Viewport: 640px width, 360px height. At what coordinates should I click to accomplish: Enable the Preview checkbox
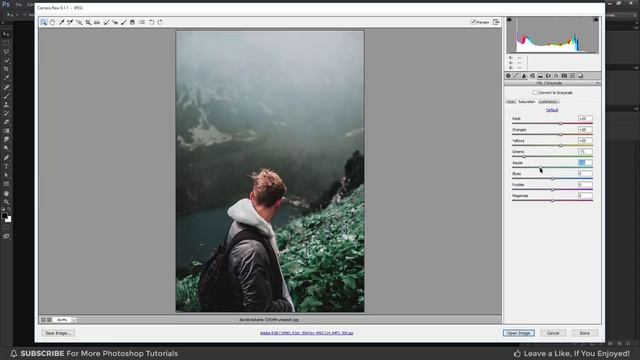[473, 22]
